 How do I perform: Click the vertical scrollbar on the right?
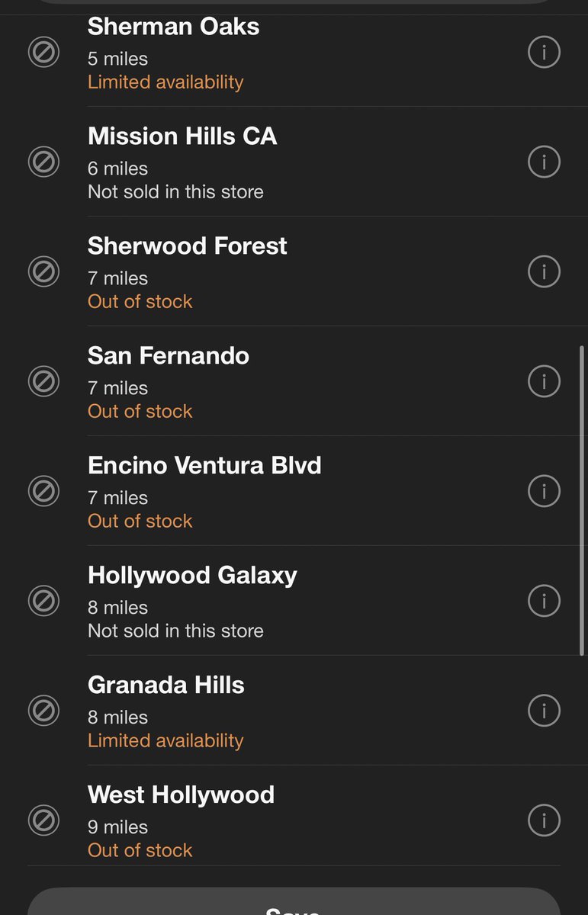pyautogui.click(x=583, y=500)
